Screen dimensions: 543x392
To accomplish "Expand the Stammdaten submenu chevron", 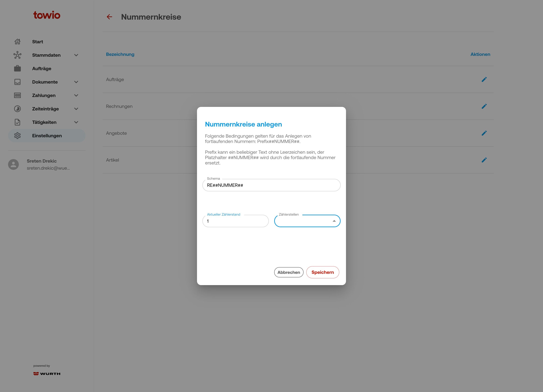I will click(x=76, y=55).
